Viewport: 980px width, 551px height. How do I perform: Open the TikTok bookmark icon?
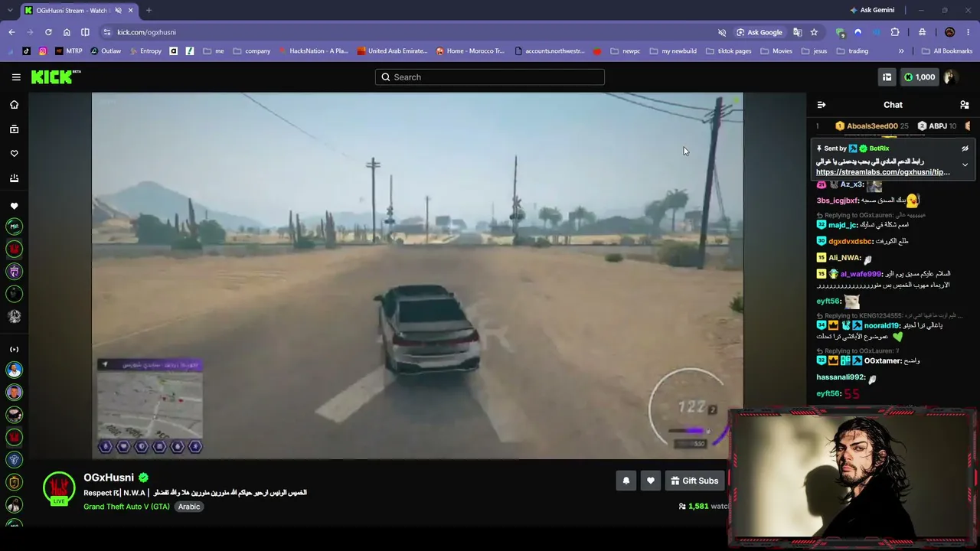pos(27,51)
